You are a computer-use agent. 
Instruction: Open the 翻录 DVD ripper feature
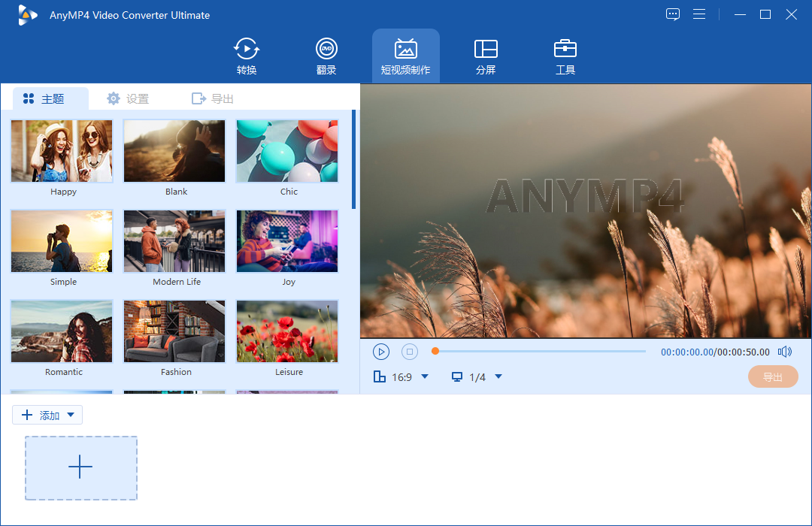326,56
